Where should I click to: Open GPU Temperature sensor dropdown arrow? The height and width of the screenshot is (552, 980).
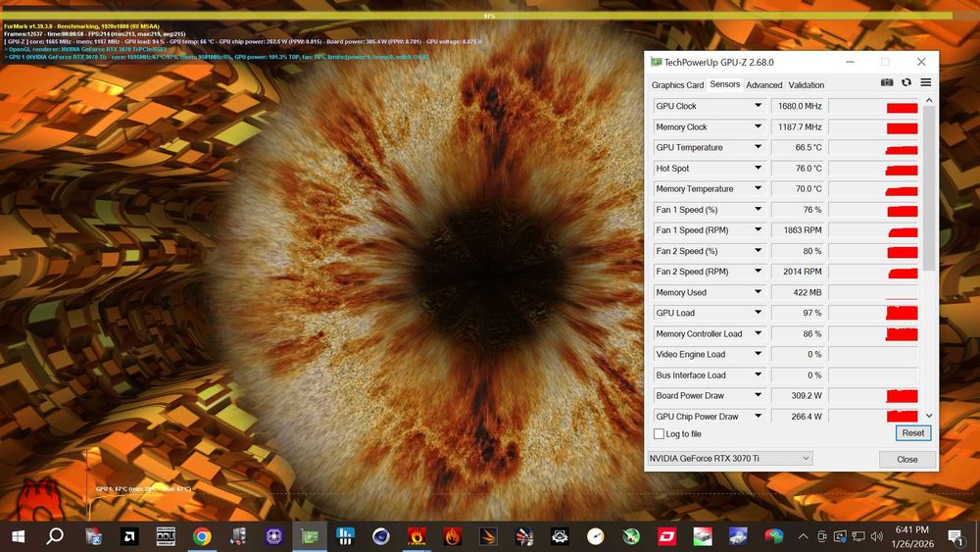(x=758, y=147)
